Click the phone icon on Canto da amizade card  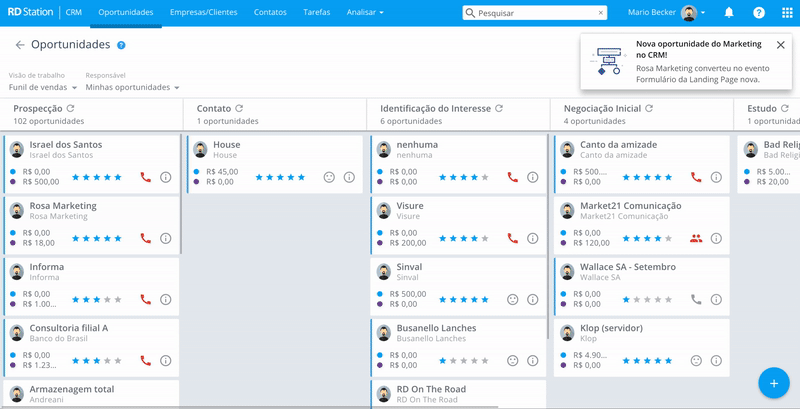696,177
